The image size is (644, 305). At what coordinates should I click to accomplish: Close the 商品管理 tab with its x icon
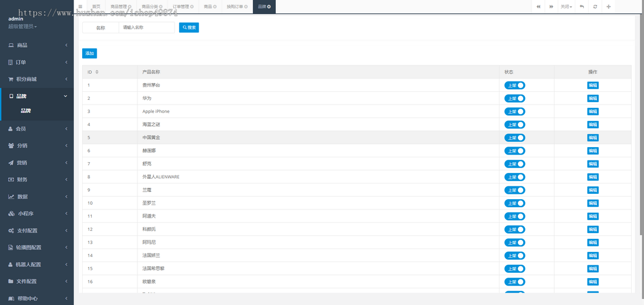129,7
